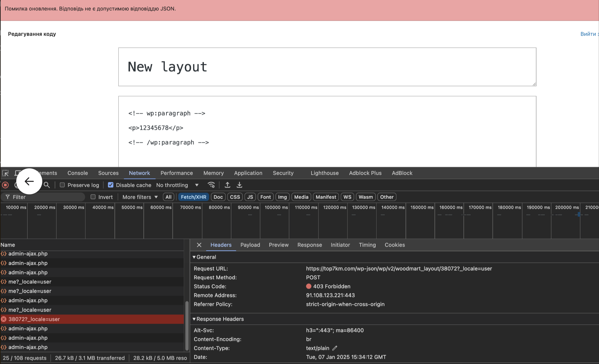Screen dimensions: 599x364
Task: Open the Cookies tab
Action: point(395,245)
